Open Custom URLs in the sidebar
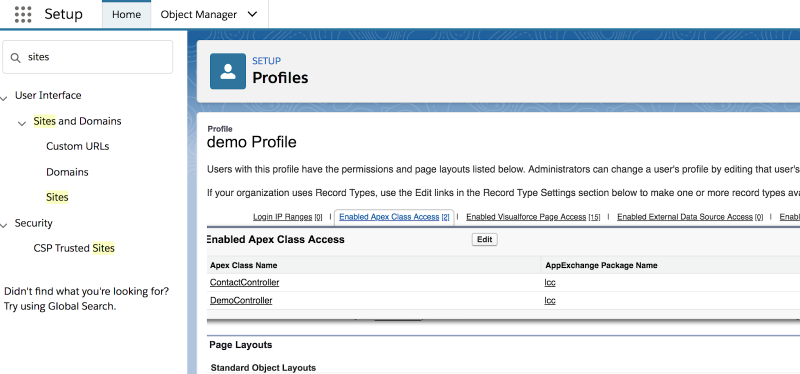This screenshot has width=800, height=374. 78,146
